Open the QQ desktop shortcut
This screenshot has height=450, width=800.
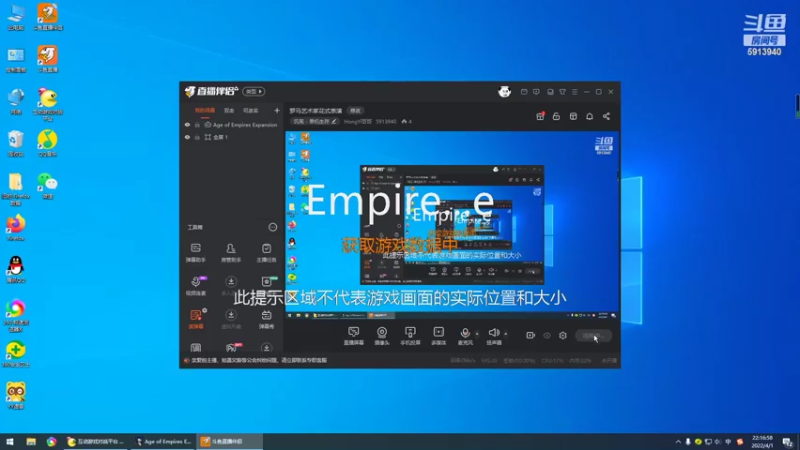click(16, 269)
